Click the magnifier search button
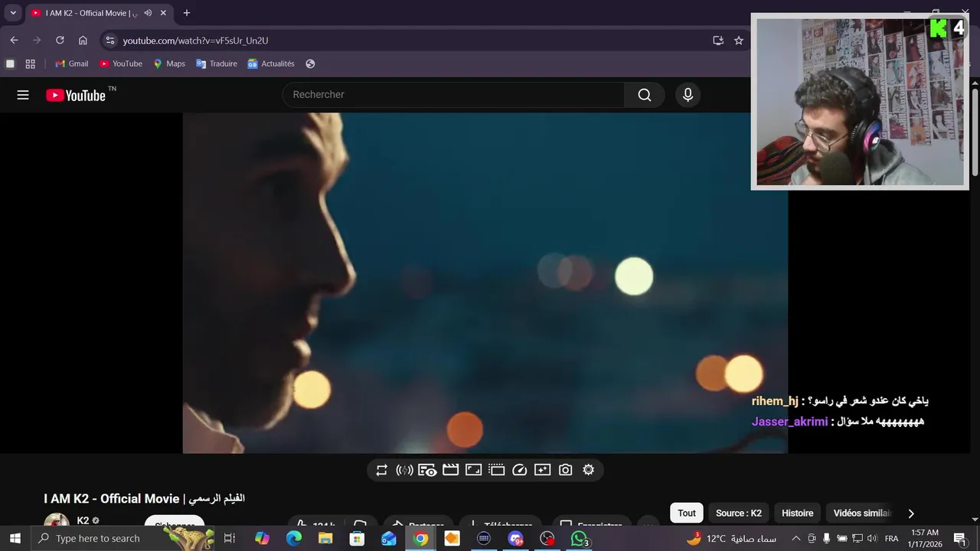The height and width of the screenshot is (551, 980). click(x=645, y=95)
